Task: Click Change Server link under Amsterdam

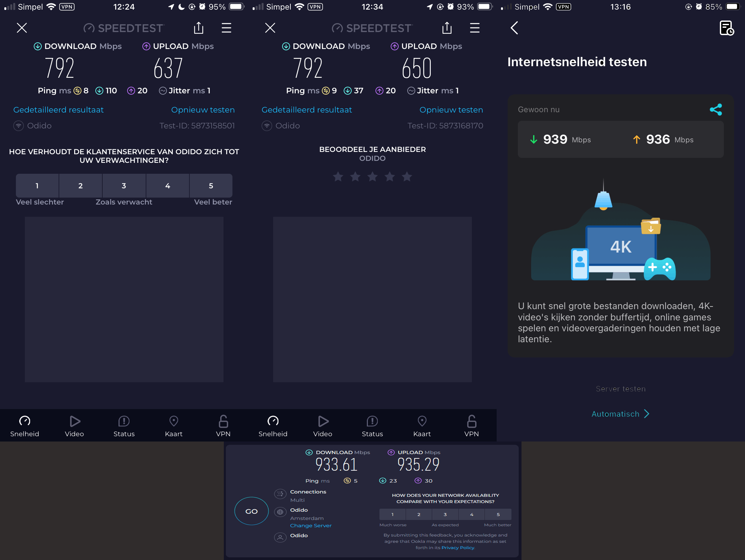Action: click(311, 525)
